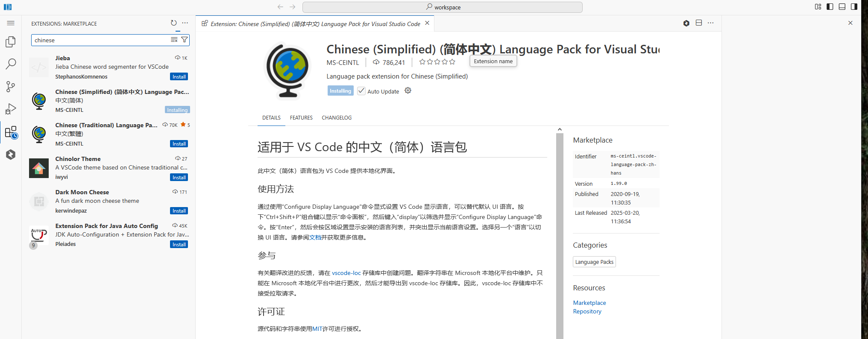Switch to the DETAILS tab
The height and width of the screenshot is (339, 868).
point(272,118)
